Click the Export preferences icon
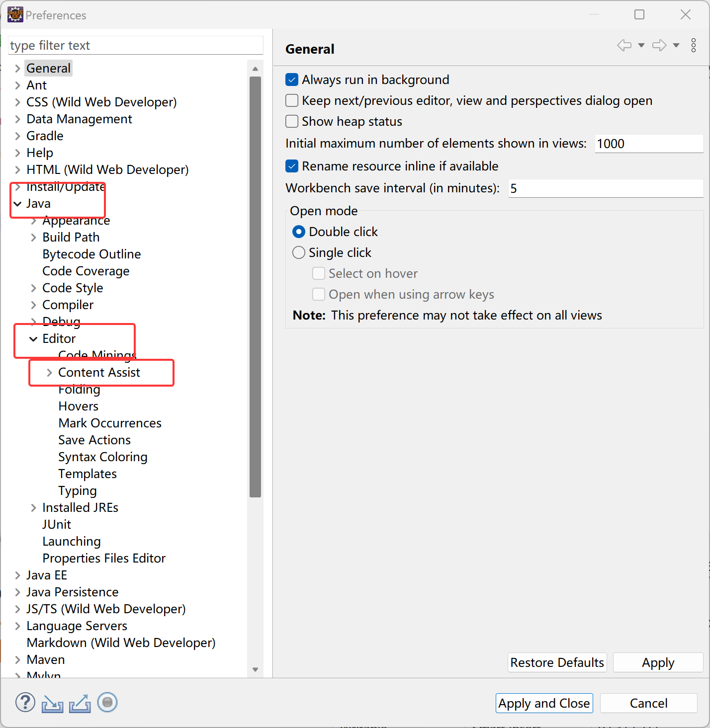710x728 pixels. [80, 704]
